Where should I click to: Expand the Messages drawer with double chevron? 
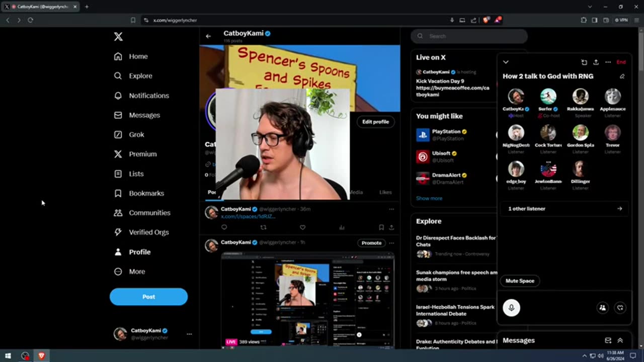click(x=620, y=340)
